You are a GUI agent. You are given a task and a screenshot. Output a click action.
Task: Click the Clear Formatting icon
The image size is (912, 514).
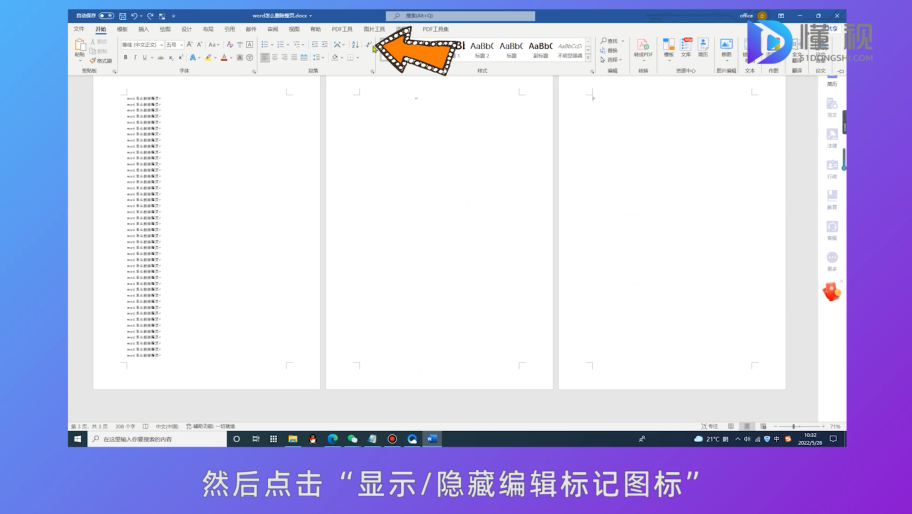click(230, 45)
